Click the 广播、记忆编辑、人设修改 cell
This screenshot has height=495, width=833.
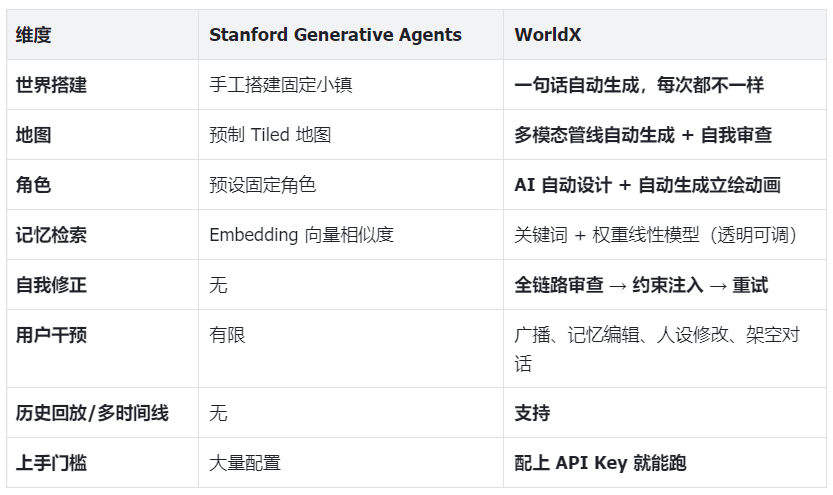[665, 349]
